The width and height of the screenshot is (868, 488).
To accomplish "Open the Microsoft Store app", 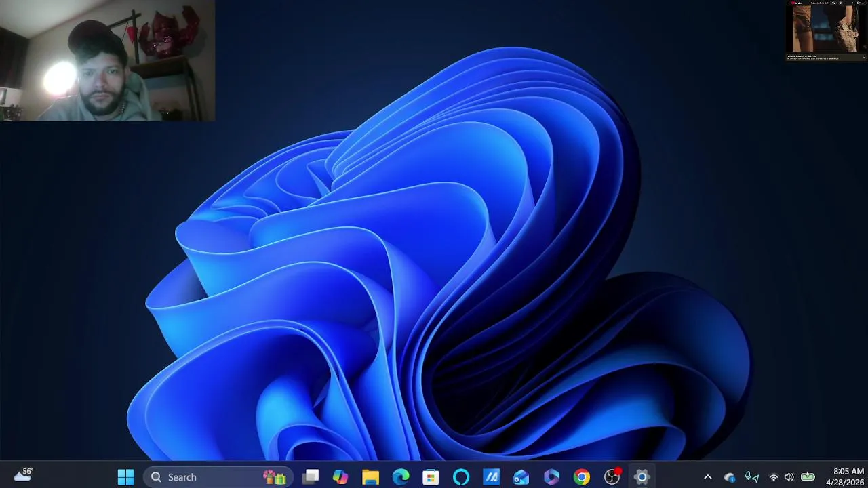I will (x=431, y=477).
